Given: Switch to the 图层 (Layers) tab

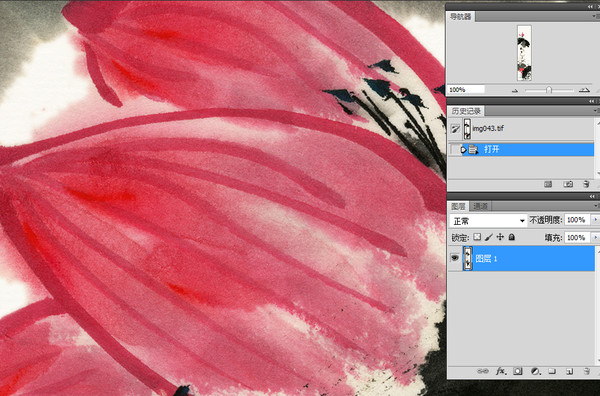Looking at the screenshot, I should point(458,206).
